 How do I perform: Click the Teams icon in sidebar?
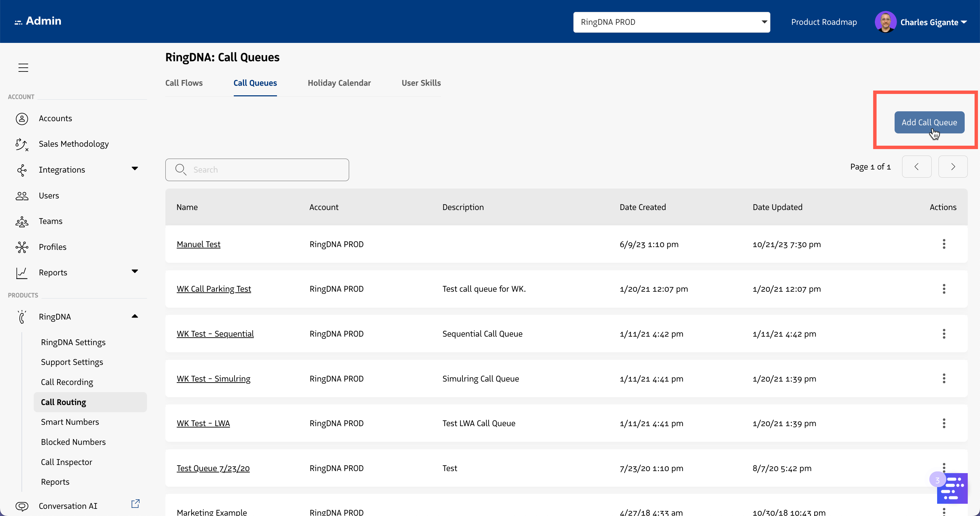[22, 222]
